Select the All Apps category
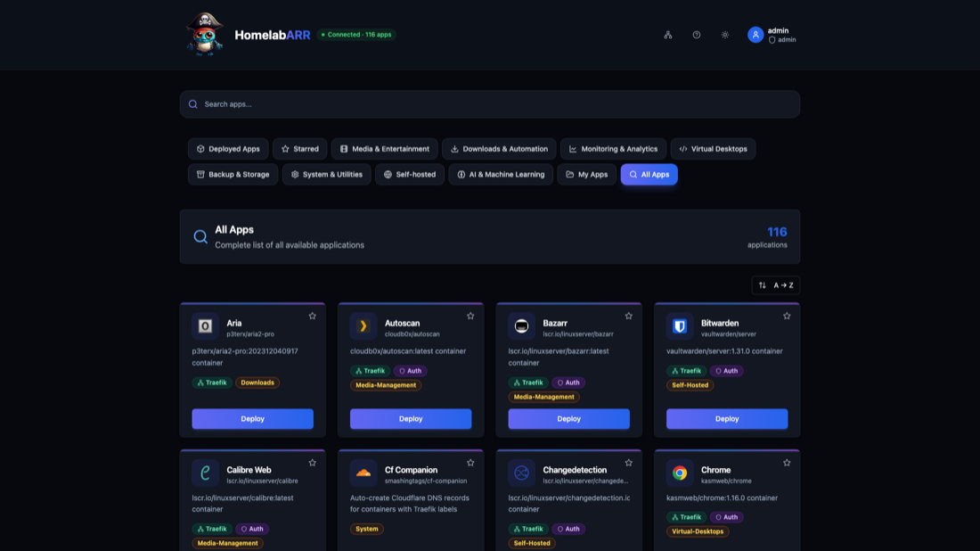980x551 pixels. coord(649,175)
